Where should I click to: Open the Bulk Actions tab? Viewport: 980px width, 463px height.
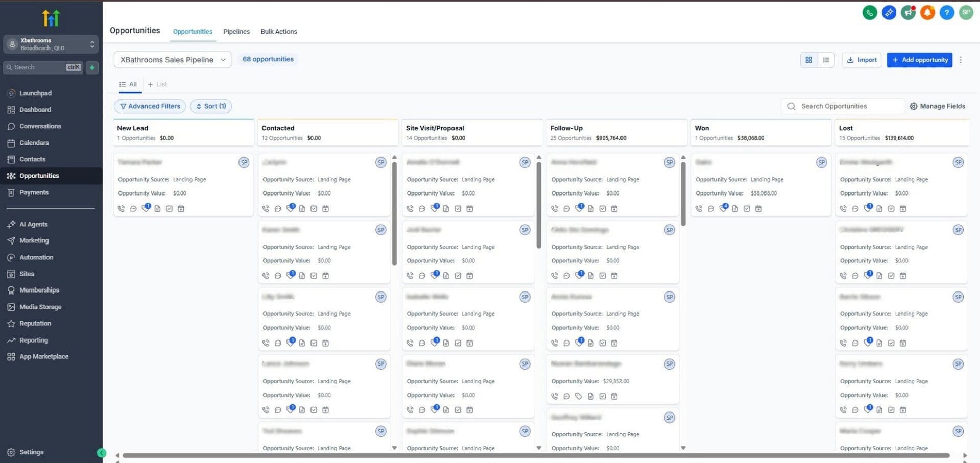pyautogui.click(x=278, y=32)
